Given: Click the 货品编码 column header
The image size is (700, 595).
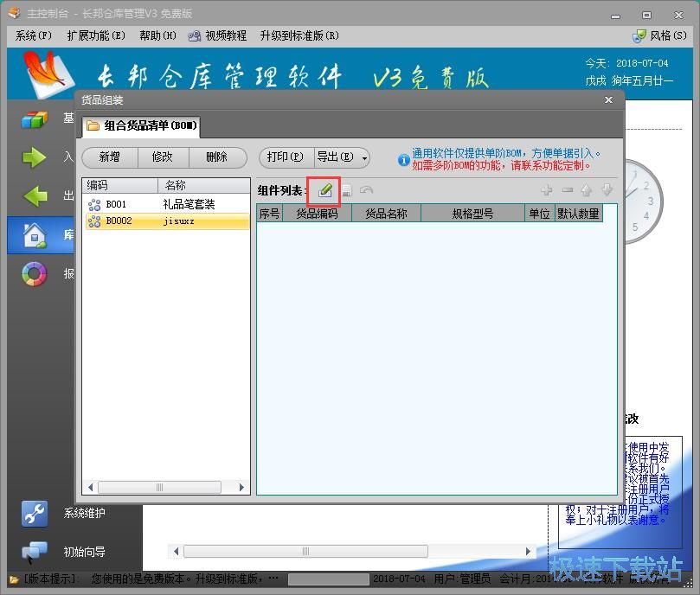Looking at the screenshot, I should click(x=318, y=214).
